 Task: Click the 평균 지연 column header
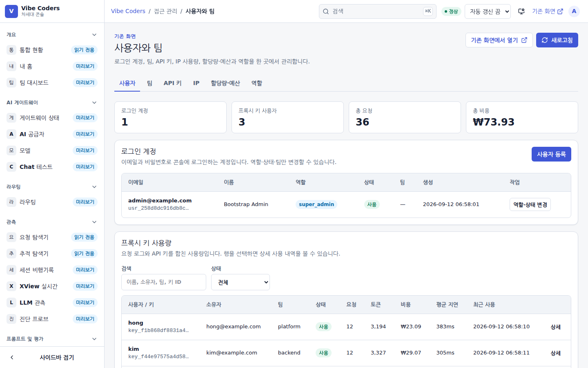pyautogui.click(x=447, y=305)
